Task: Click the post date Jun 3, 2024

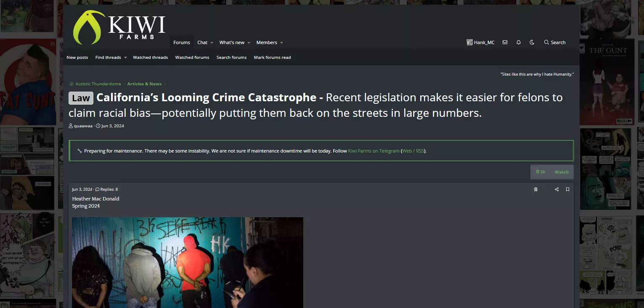Action: click(x=82, y=190)
